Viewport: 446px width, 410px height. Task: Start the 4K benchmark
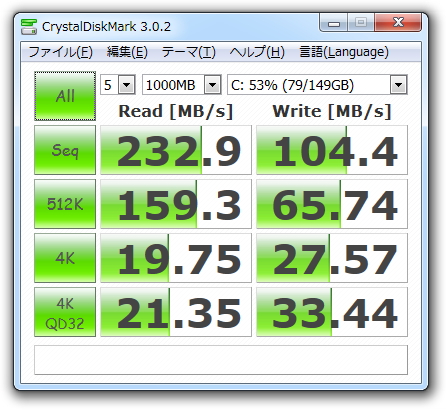(65, 258)
